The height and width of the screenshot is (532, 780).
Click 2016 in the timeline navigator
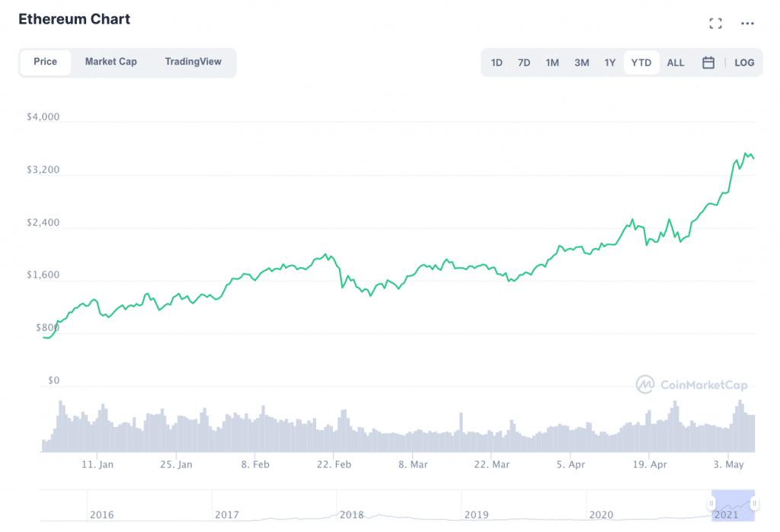tap(102, 514)
